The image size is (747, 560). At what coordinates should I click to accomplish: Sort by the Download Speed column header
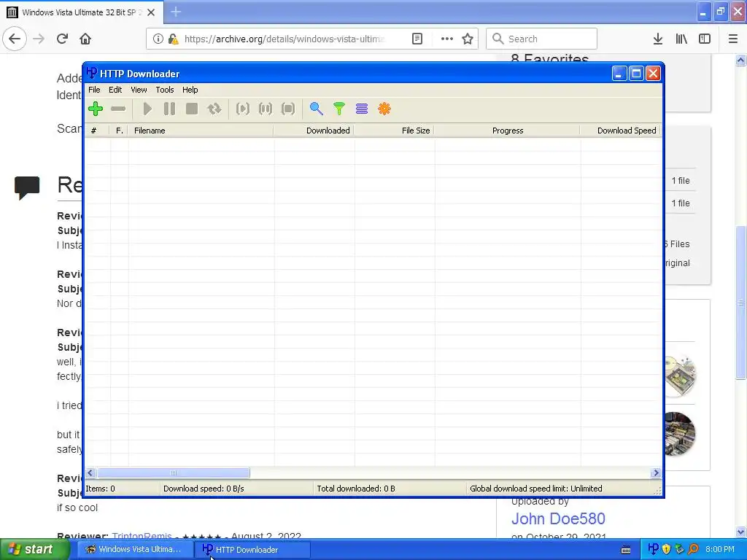(x=621, y=131)
